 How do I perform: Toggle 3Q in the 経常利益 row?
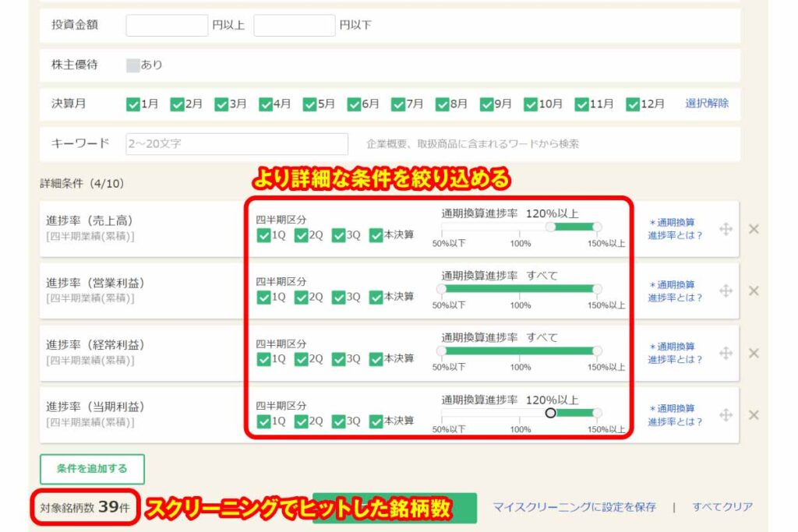pos(338,360)
